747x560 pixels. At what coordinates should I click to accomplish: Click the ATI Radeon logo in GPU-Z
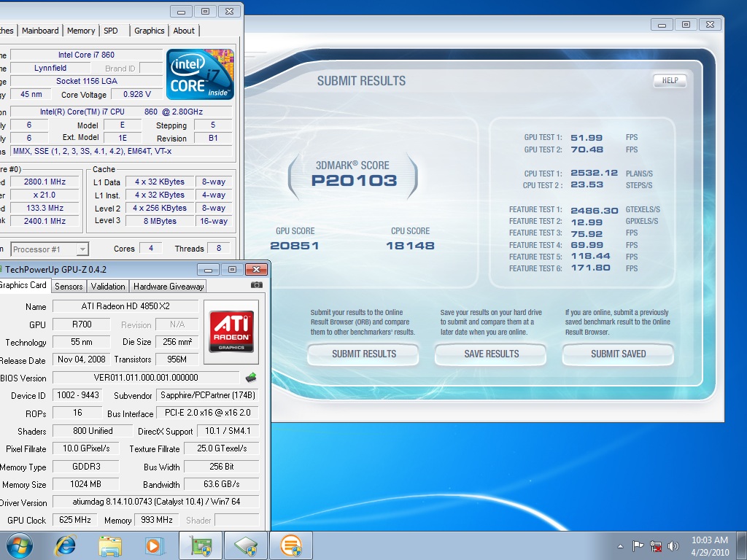231,332
